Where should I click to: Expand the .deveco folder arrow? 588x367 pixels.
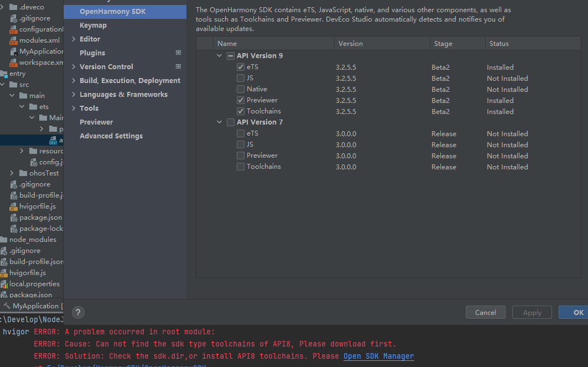pyautogui.click(x=2, y=7)
